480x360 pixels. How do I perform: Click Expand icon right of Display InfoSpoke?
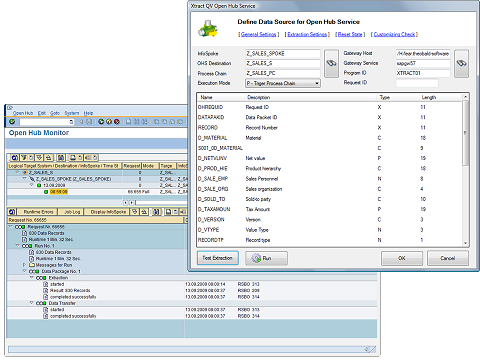[x=135, y=212]
